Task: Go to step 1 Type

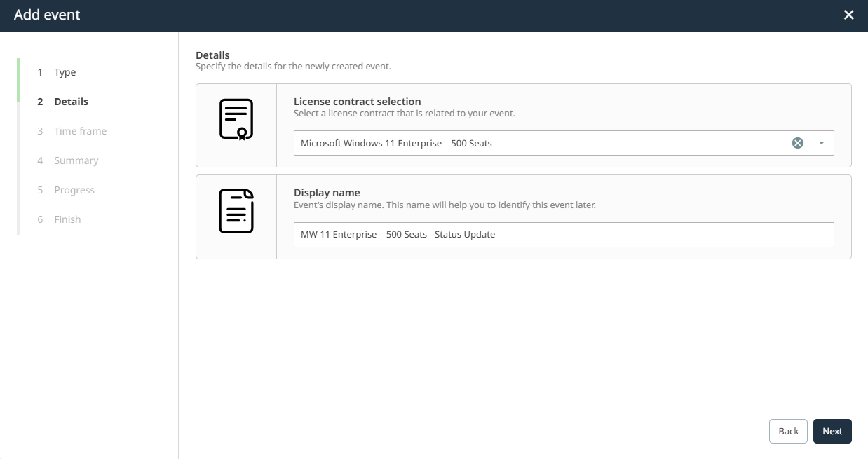Action: tap(57, 72)
